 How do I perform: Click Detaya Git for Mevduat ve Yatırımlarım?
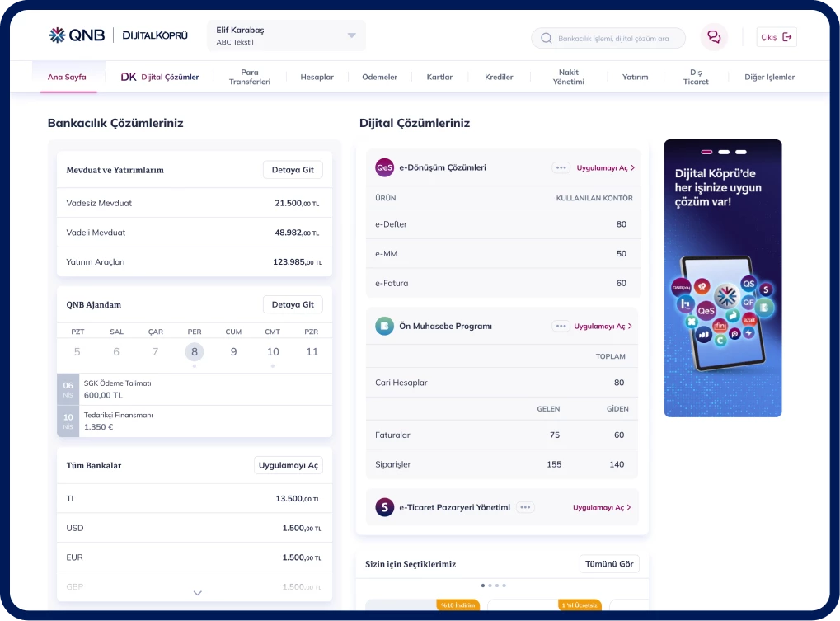click(293, 170)
